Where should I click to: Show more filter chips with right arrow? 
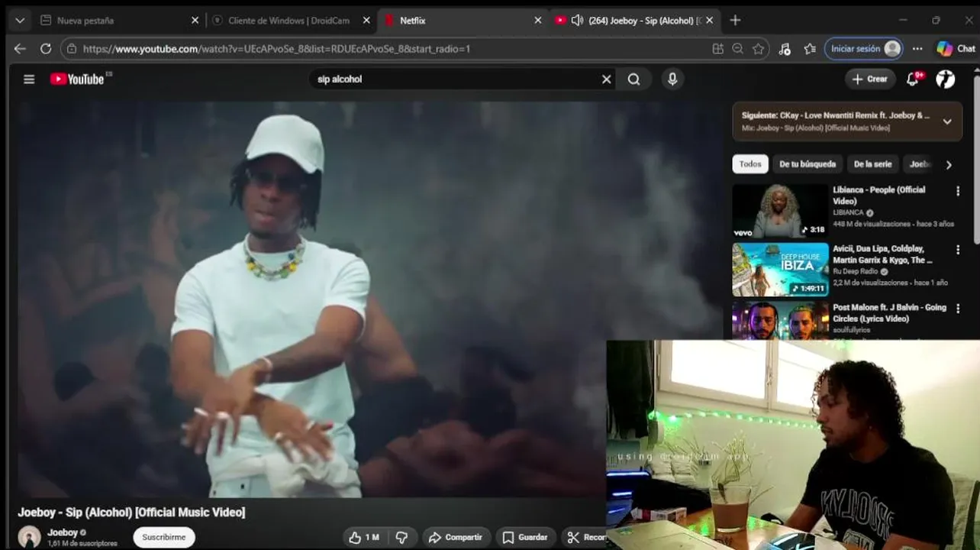tap(949, 164)
